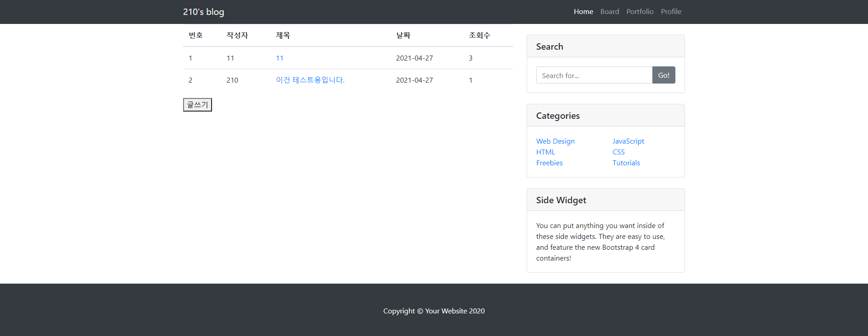Viewport: 868px width, 336px height.
Task: Click the 작성자 column header
Action: tap(237, 35)
